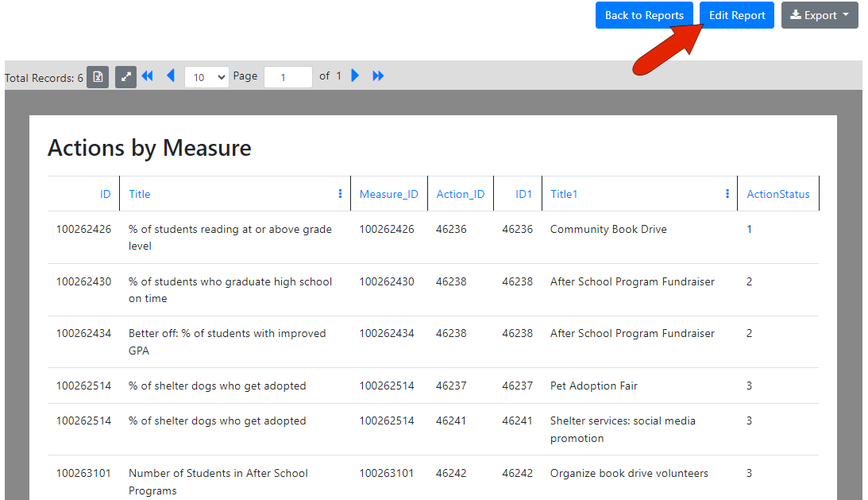Viewport: 868px width, 500px height.
Task: Sort by Title column header
Action: click(140, 194)
